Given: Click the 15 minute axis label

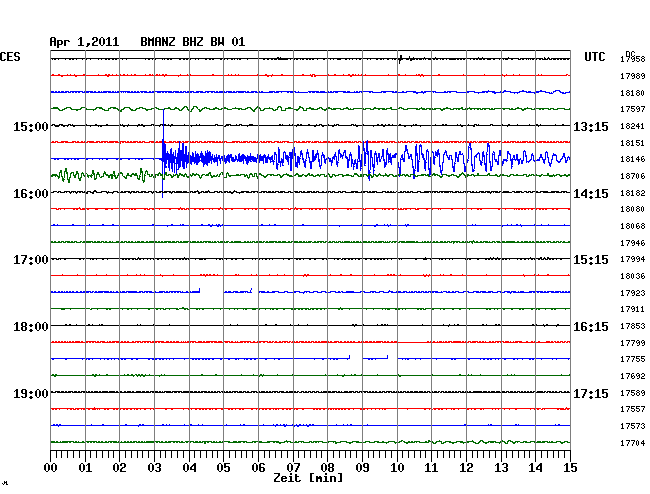Looking at the screenshot, I should click(570, 468).
